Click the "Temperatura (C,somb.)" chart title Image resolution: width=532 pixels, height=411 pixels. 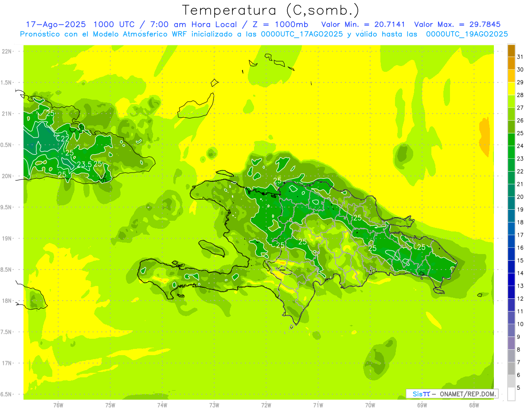pyautogui.click(x=270, y=10)
